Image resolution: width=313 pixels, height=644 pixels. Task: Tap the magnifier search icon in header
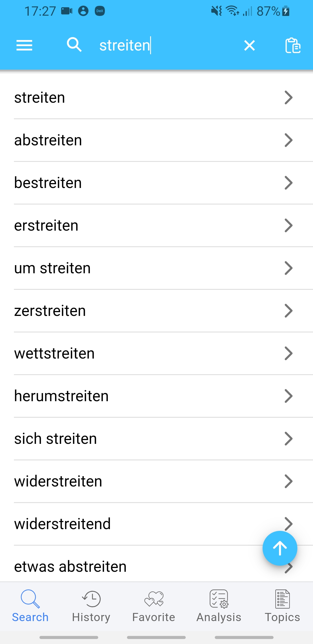(74, 45)
